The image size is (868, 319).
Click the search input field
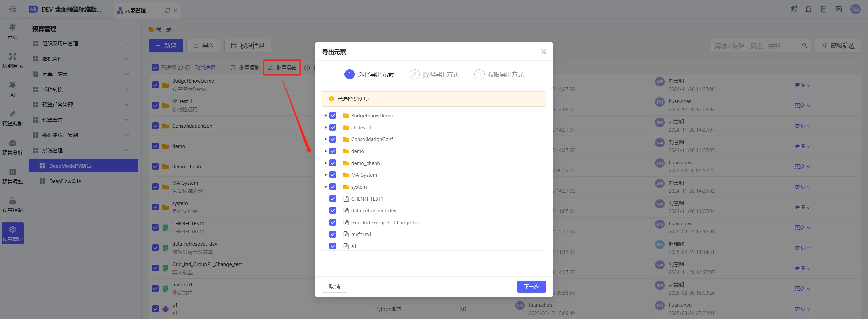[753, 45]
